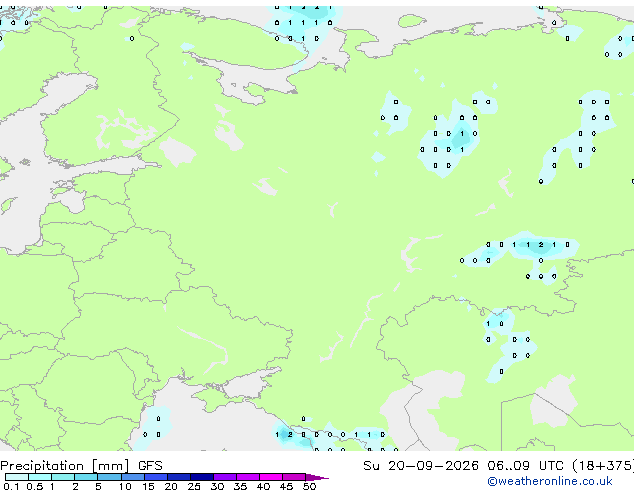This screenshot has height=490, width=634.
Task: Click the Precipitation [mm] title label
Action: tap(65, 466)
